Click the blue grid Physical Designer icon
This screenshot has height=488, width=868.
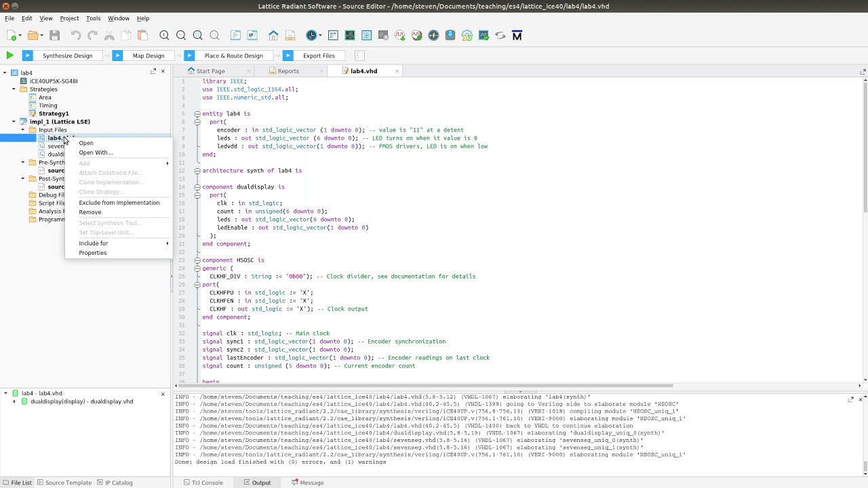367,35
